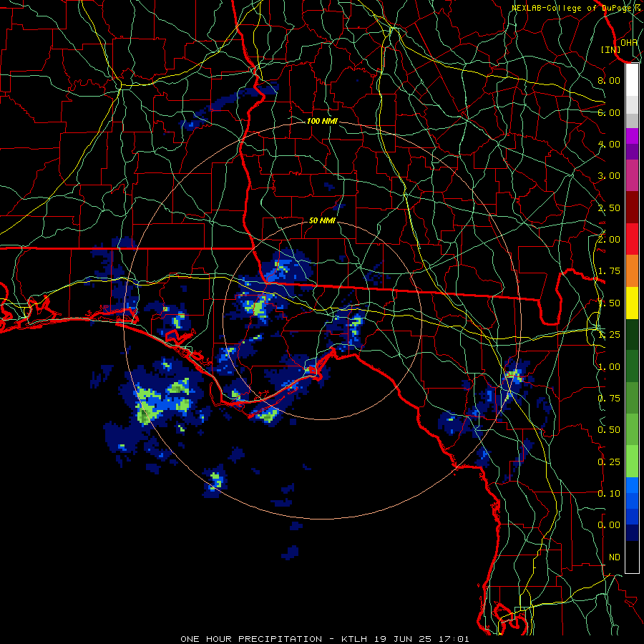
Task: Click the '0.10' legend value
Action: point(609,494)
